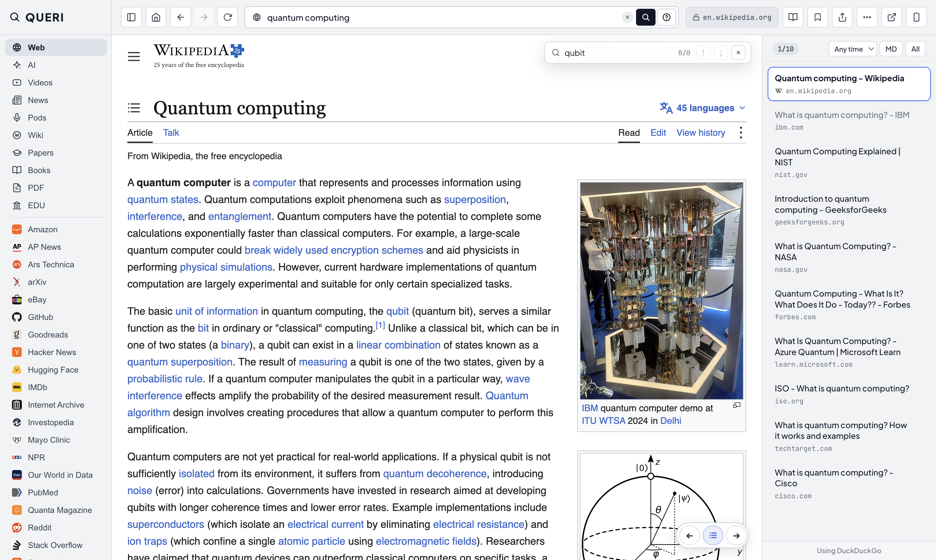Open the more options ellipsis menu
936x560 pixels.
[x=867, y=17]
